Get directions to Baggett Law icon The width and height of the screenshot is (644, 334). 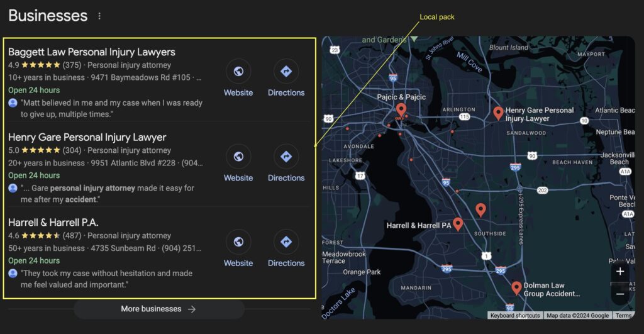(x=286, y=71)
